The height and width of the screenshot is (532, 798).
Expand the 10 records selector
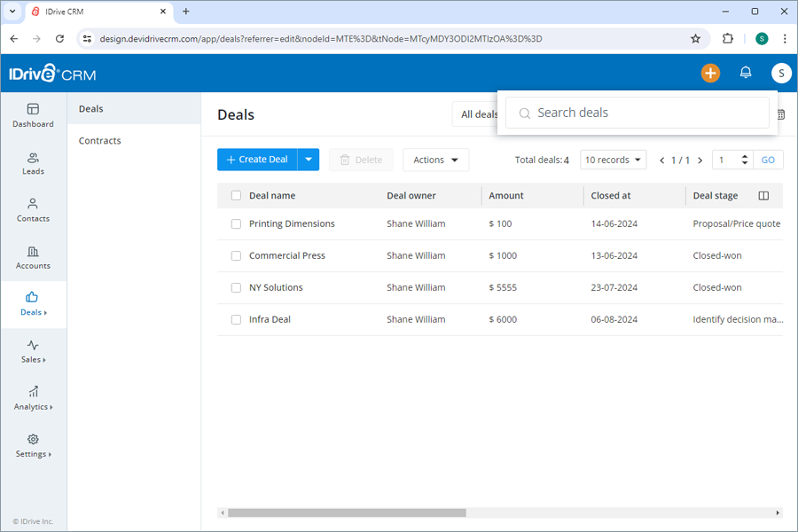tap(613, 160)
